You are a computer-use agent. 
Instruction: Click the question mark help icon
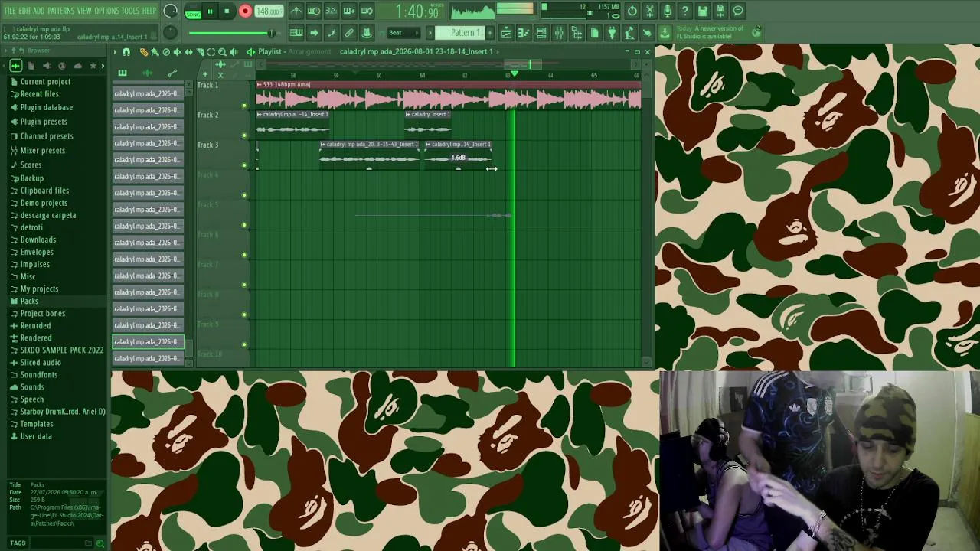pos(685,11)
